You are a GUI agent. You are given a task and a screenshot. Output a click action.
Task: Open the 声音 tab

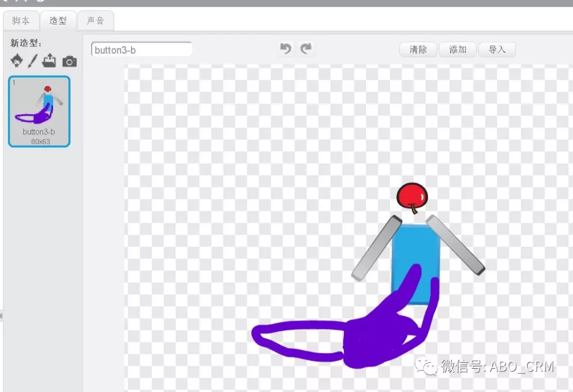point(95,21)
